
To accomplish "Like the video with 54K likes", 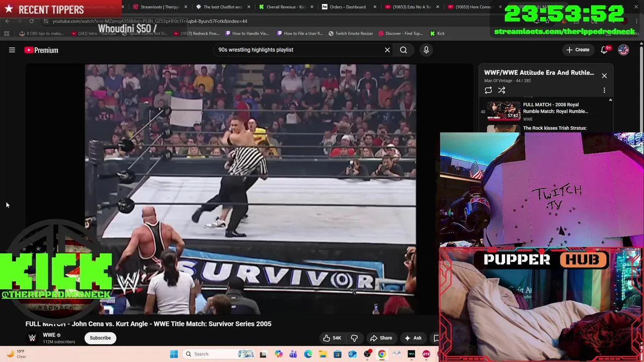I will [x=332, y=338].
